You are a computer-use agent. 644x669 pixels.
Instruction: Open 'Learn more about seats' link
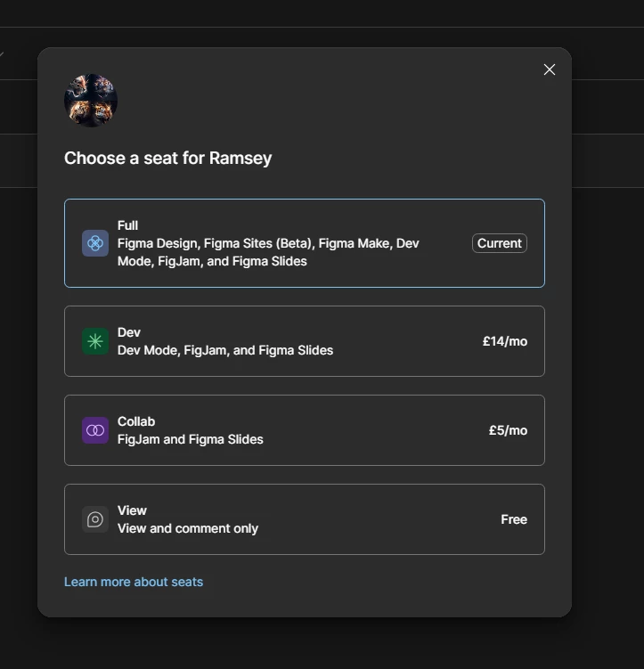(134, 582)
